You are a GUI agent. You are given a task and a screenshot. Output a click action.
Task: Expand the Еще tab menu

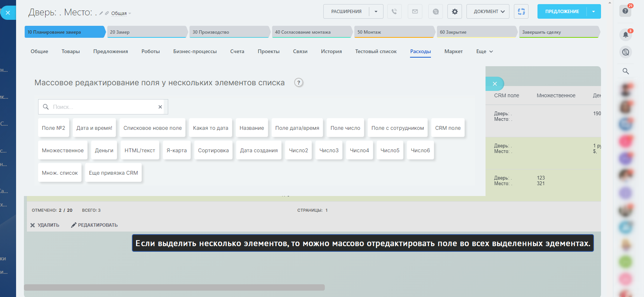click(484, 52)
